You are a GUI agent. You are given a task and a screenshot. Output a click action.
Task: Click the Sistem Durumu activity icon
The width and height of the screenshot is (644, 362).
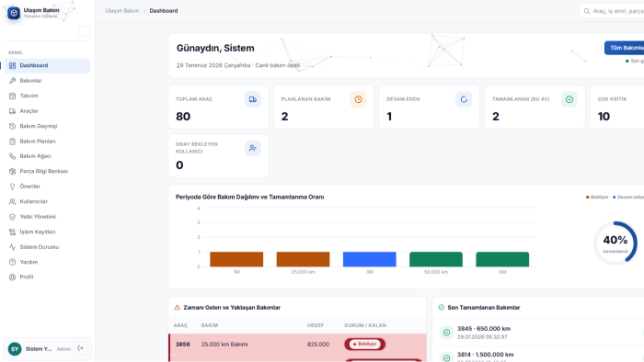[x=12, y=247]
